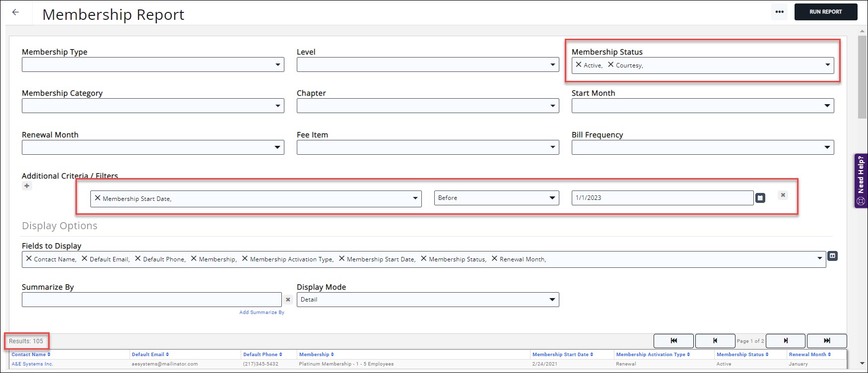The image size is (868, 373).
Task: Click the Run Report button
Action: click(825, 12)
